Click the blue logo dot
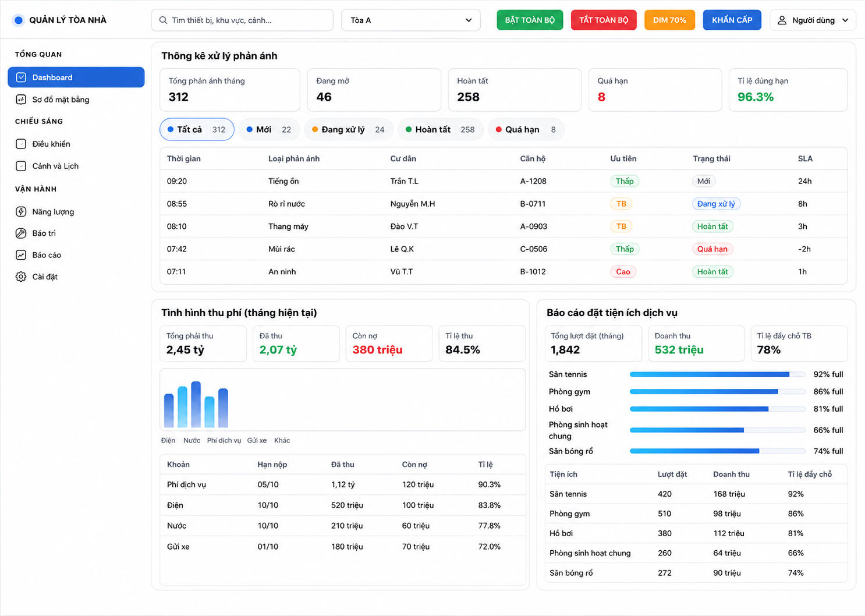The width and height of the screenshot is (865, 616). 19,20
